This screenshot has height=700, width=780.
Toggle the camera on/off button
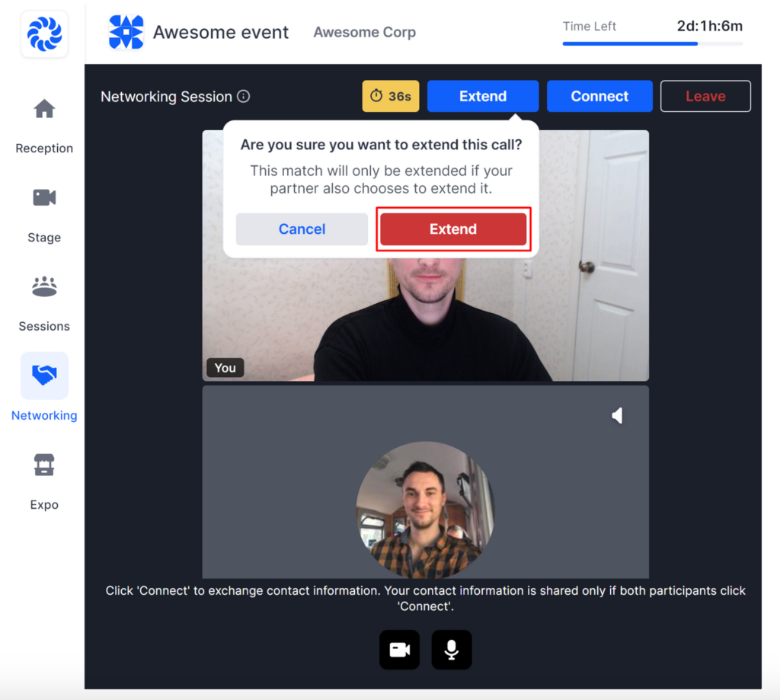pos(399,649)
